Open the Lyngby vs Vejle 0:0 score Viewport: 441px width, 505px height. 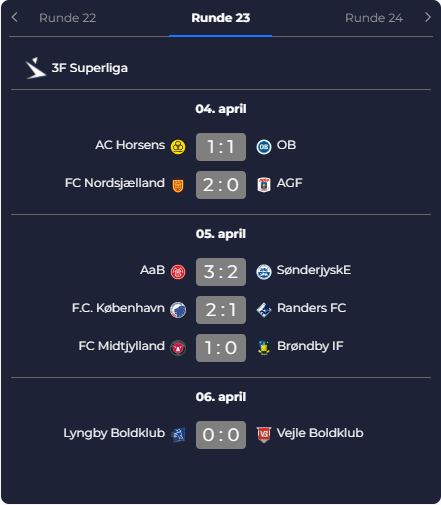[x=221, y=435]
